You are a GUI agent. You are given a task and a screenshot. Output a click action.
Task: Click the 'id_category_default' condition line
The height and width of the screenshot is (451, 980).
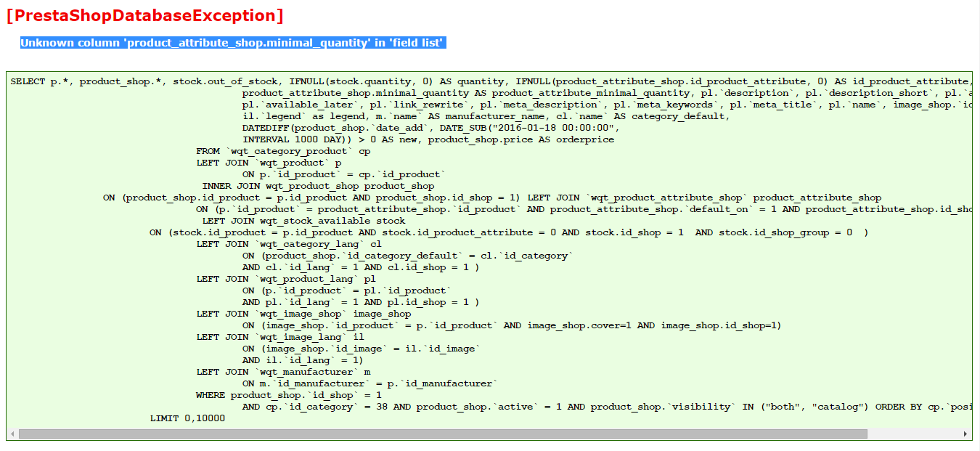[408, 256]
